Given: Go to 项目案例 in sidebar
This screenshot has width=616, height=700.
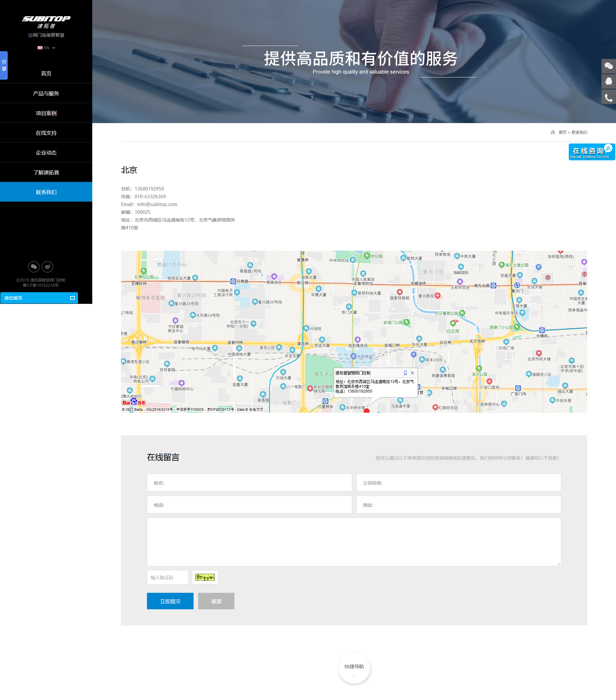Looking at the screenshot, I should click(46, 113).
